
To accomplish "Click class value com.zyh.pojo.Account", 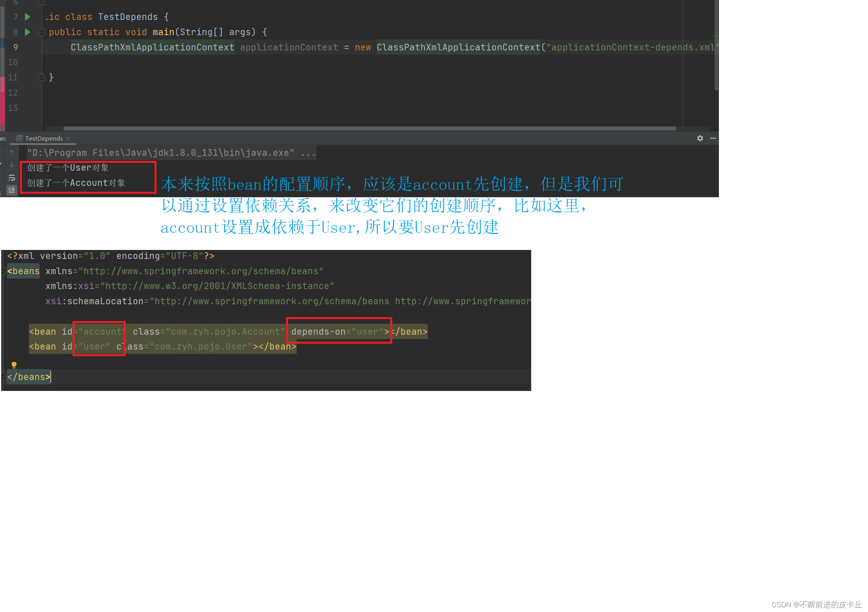I will (x=226, y=332).
